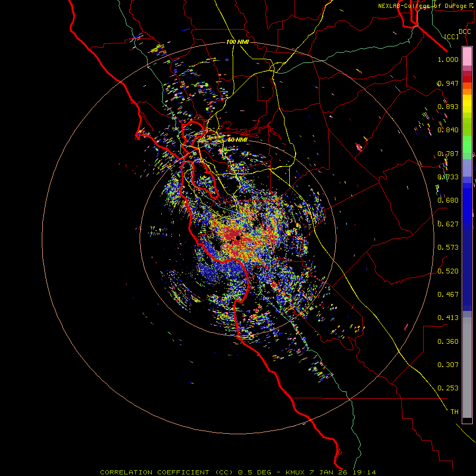Screen dimensions: 476x476
Task: Click the 1.000 color scale value
Action: coord(448,59)
